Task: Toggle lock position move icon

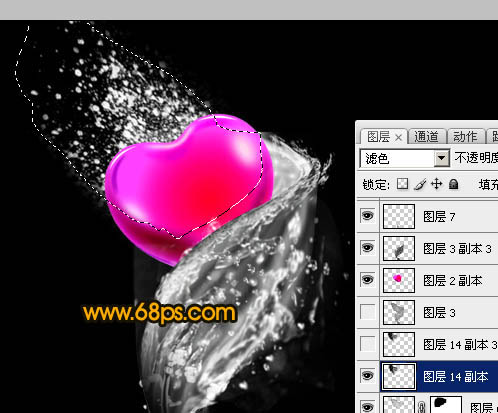Action: [437, 184]
